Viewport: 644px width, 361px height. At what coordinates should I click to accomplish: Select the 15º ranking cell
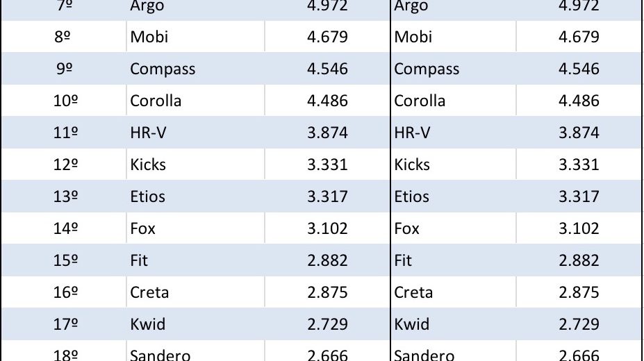pos(65,260)
